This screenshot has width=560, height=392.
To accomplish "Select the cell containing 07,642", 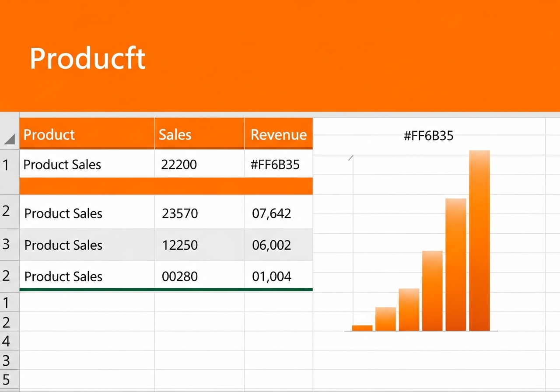I will tap(279, 212).
